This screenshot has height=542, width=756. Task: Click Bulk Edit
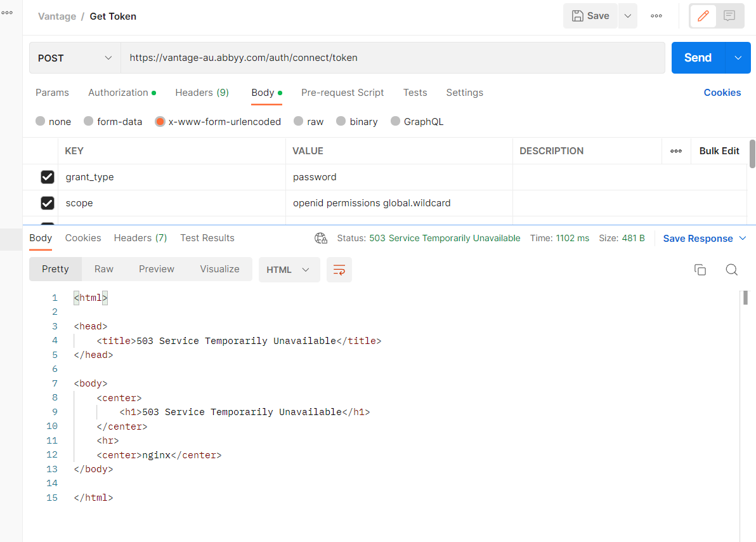(x=719, y=151)
